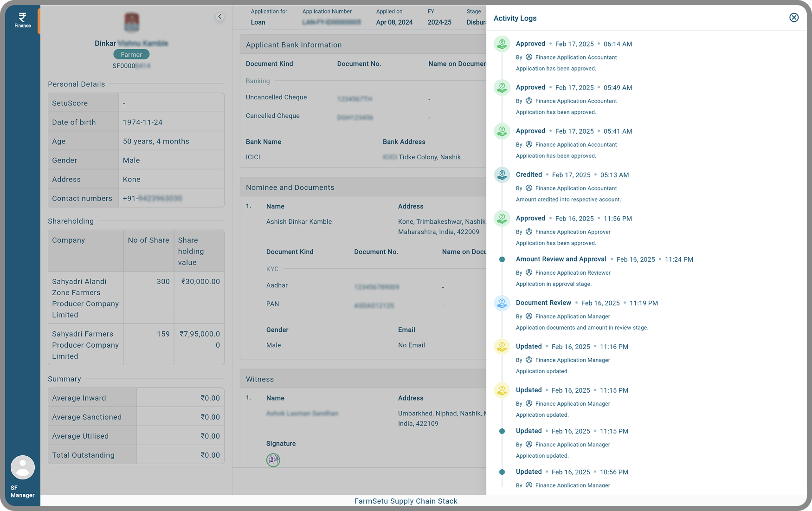Click the Document Review status icon
The image size is (812, 511).
point(502,303)
